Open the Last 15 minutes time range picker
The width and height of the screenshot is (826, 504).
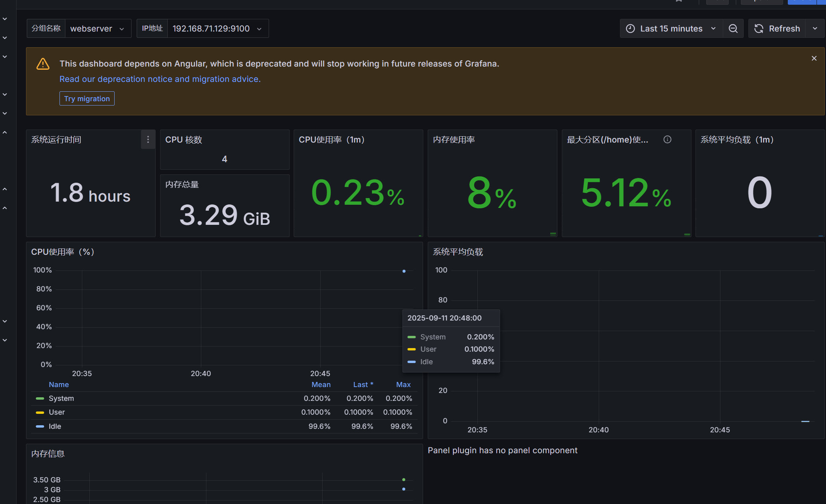tap(671, 28)
